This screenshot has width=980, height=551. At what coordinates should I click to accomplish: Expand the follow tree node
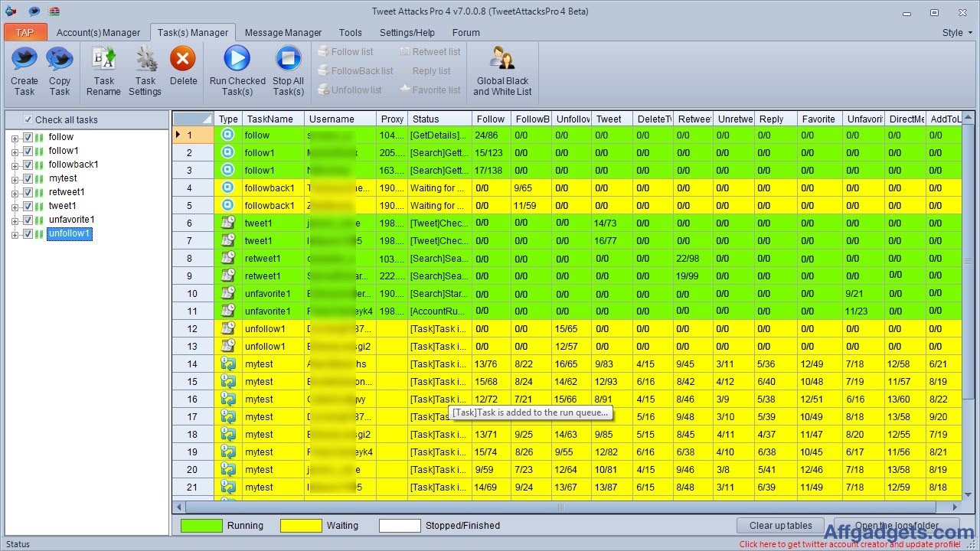[x=15, y=138]
